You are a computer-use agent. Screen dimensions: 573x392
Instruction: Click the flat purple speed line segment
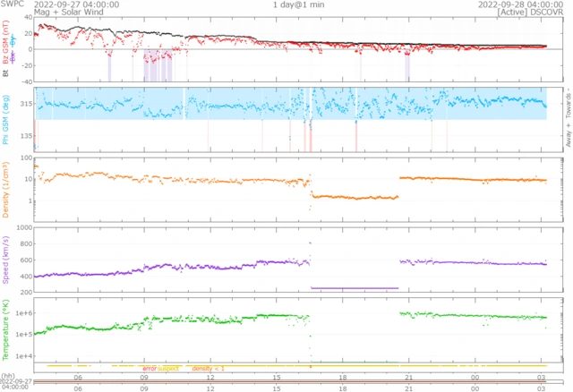(x=354, y=288)
